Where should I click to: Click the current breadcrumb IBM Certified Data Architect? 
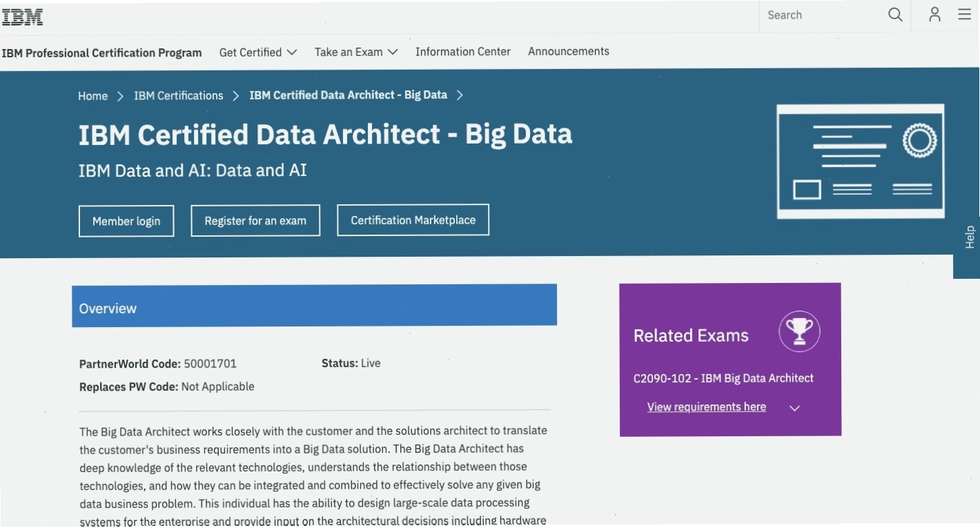349,95
